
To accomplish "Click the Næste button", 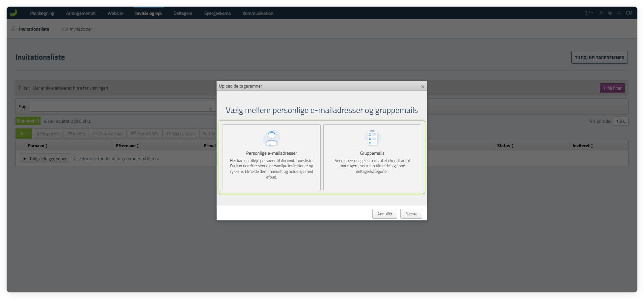I will click(x=411, y=214).
